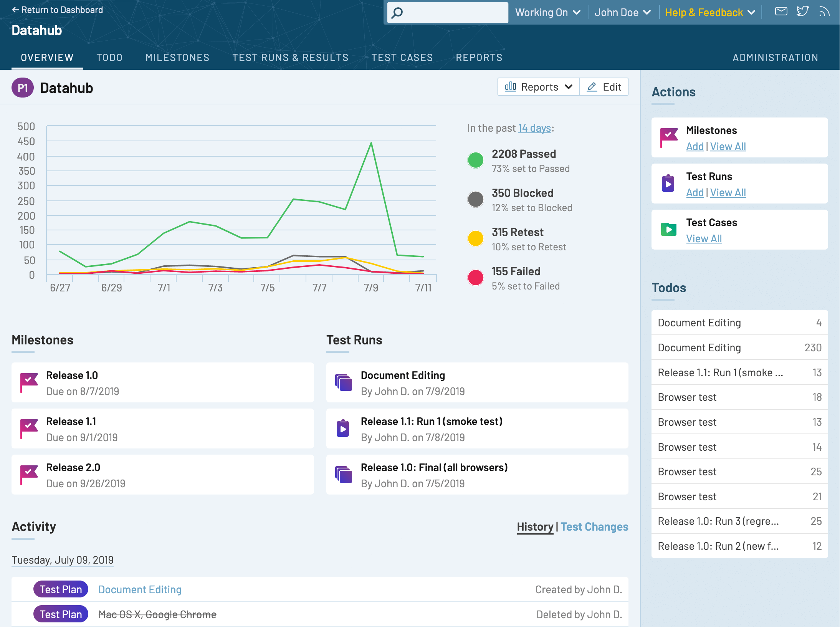Click the magnifier icon in the search box

point(396,12)
